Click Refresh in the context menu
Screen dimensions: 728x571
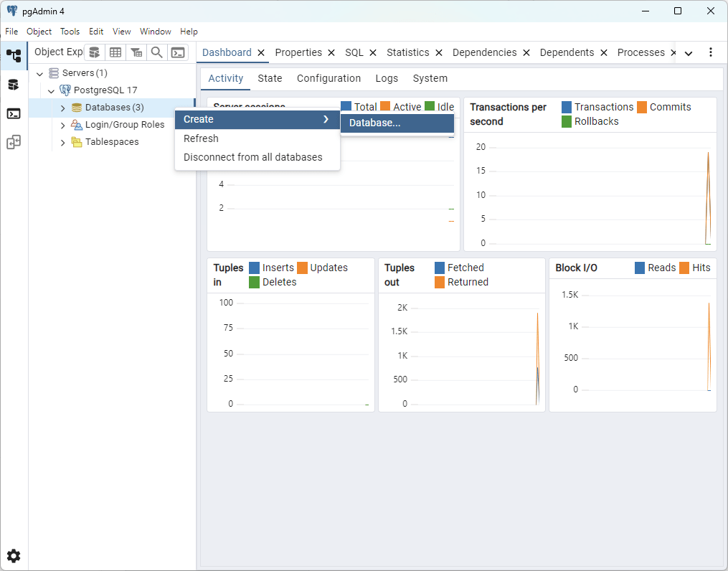(201, 138)
